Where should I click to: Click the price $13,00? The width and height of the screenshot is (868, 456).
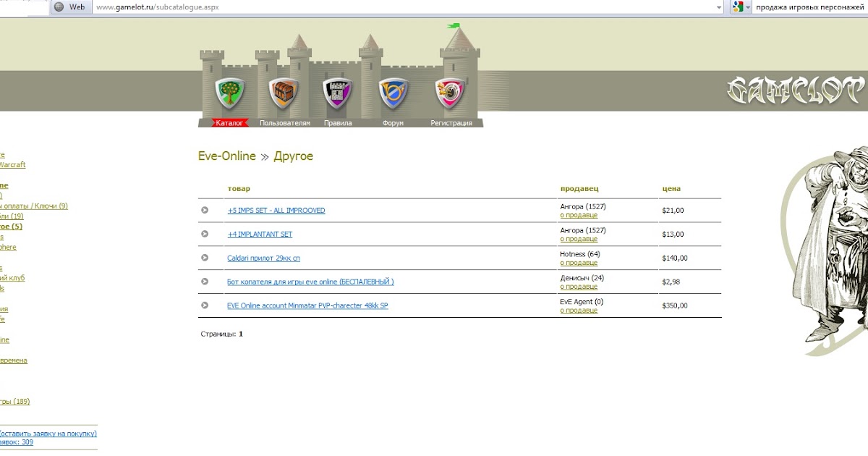pyautogui.click(x=673, y=235)
